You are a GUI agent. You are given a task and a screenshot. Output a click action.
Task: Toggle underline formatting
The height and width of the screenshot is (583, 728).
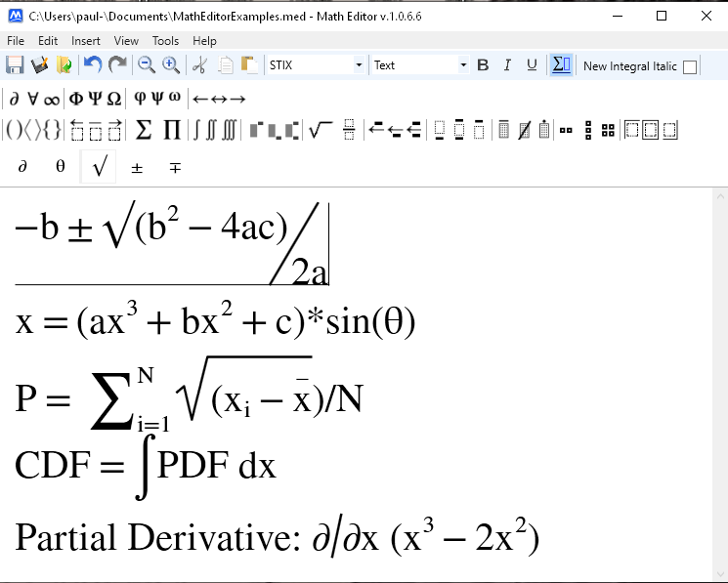[532, 65]
